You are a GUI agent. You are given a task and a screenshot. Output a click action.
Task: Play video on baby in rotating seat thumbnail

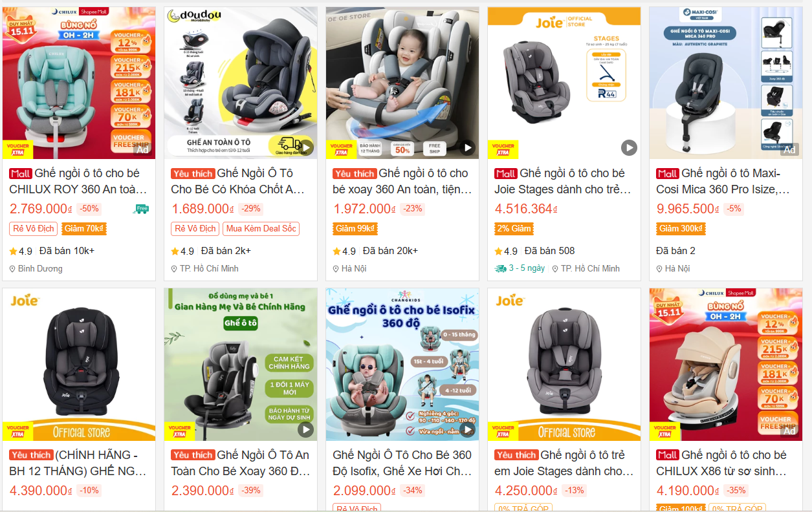click(468, 147)
